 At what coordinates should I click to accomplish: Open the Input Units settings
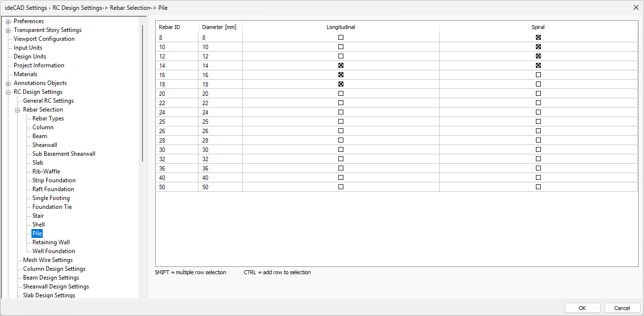tap(28, 48)
